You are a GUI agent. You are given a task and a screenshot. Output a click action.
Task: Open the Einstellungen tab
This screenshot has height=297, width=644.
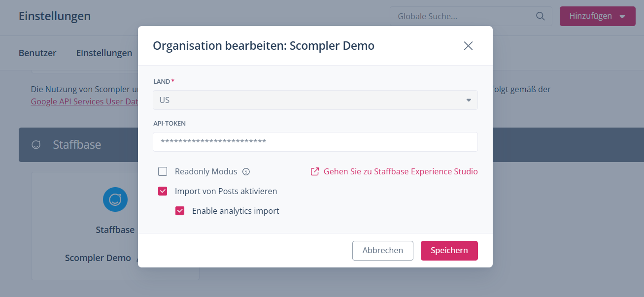click(x=104, y=53)
